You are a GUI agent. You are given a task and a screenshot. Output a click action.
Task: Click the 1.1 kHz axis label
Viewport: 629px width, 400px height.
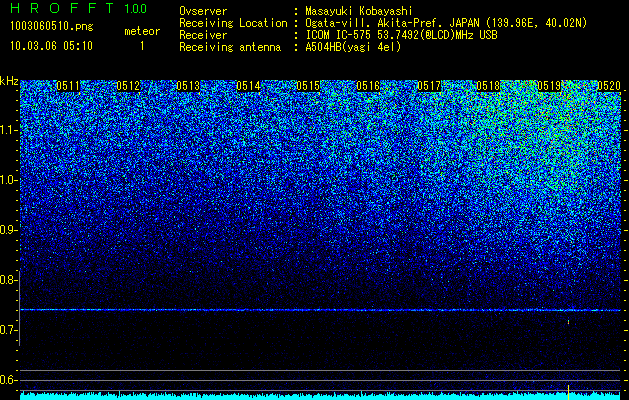9,130
